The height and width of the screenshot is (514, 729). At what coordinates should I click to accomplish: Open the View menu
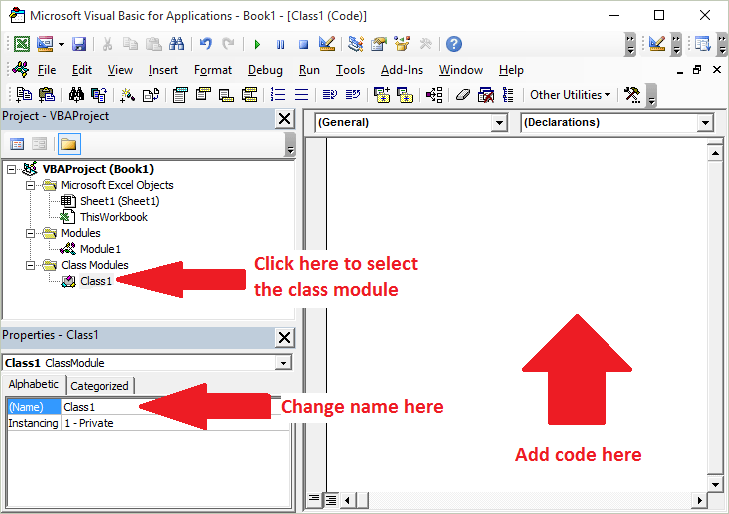120,70
